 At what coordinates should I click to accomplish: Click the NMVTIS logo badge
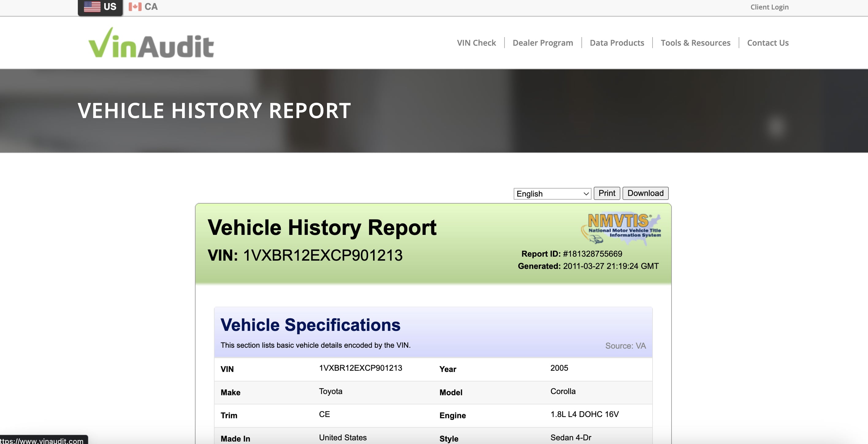tap(621, 228)
